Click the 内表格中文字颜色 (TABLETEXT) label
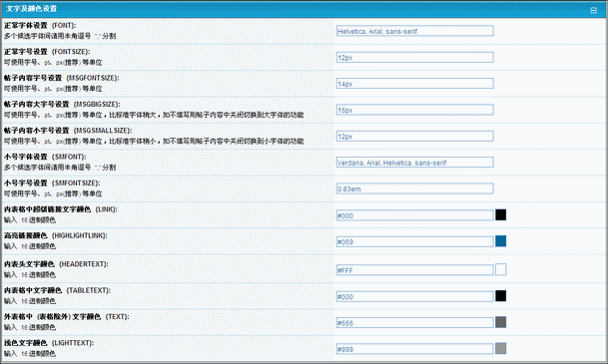Screen dimensions: 608x364 (x=57, y=290)
